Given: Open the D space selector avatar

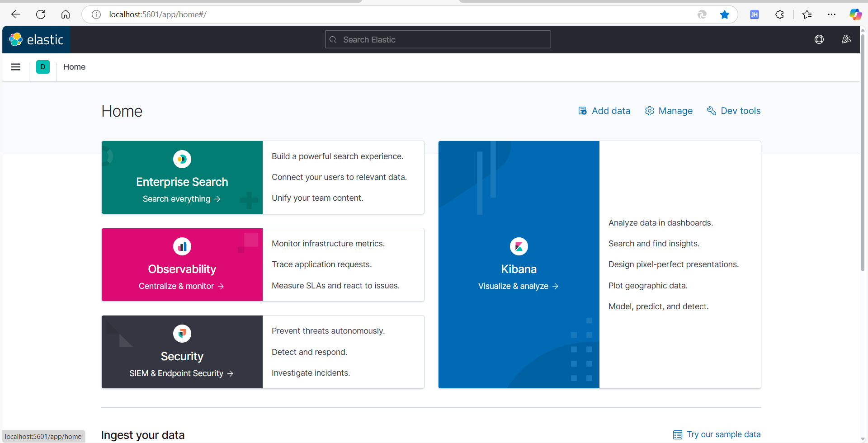Looking at the screenshot, I should coord(43,67).
